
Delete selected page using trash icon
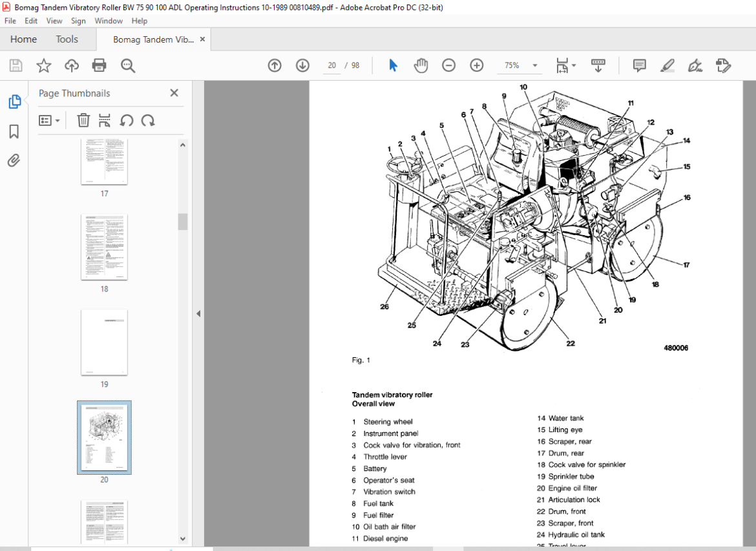coord(83,120)
